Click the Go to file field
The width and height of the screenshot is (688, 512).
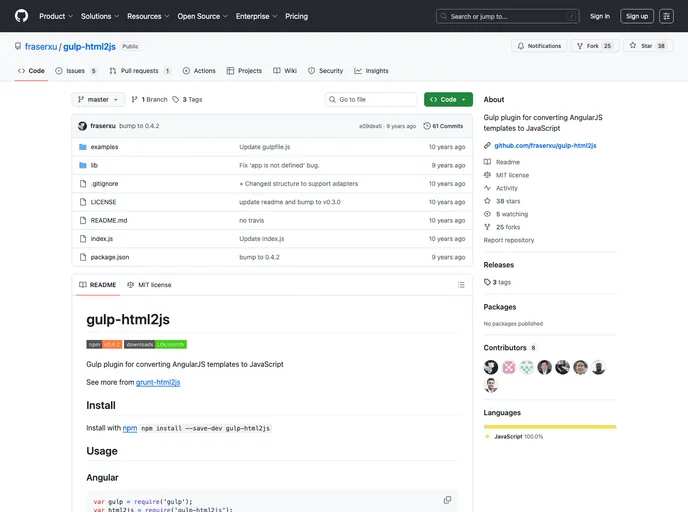click(x=371, y=100)
